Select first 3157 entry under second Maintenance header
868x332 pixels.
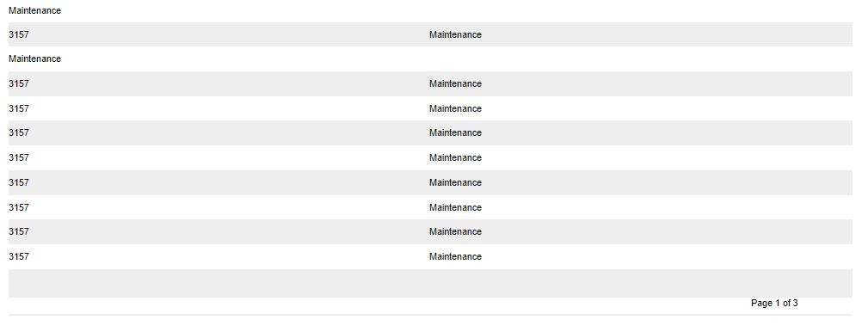pos(19,83)
